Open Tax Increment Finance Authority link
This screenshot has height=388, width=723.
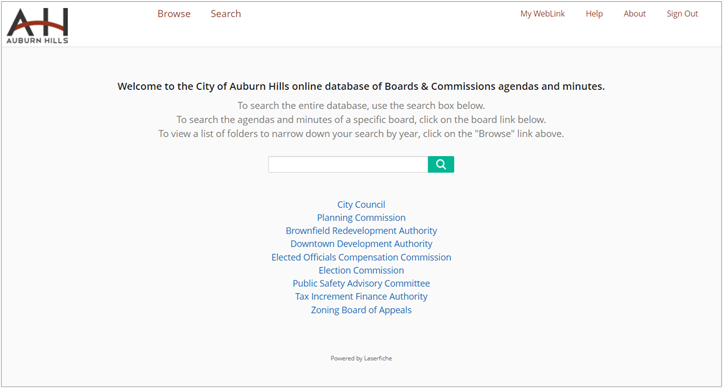[361, 297]
